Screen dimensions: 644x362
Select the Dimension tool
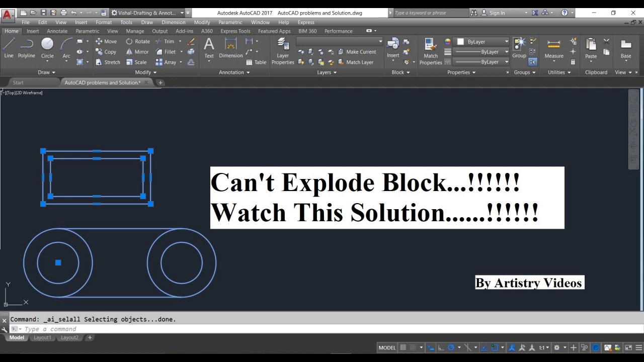[231, 49]
